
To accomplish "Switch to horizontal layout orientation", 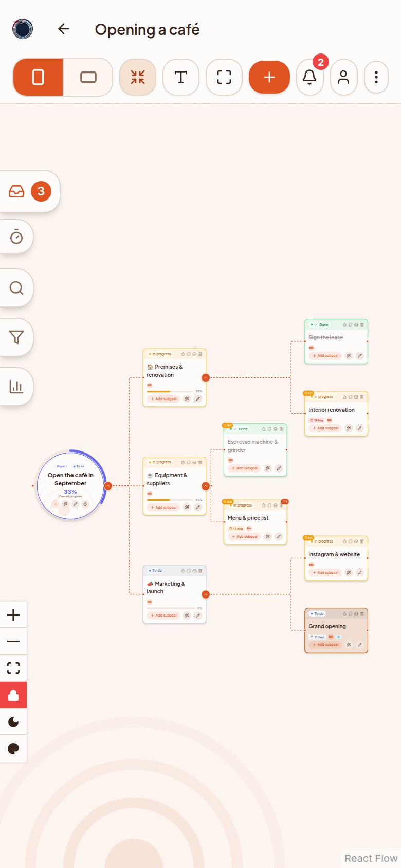I will (x=88, y=77).
